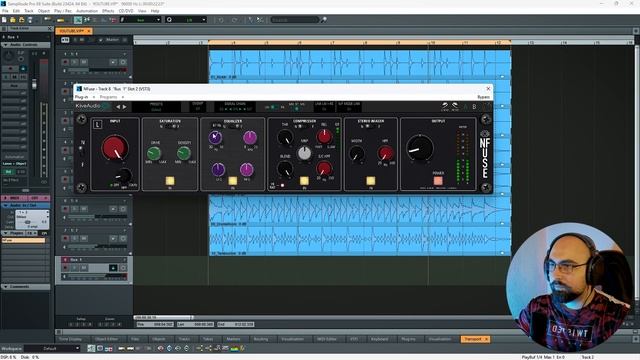Toggle the Bus 1 track active button
Image resolution: width=640 pixels, height=360 pixels.
click(113, 268)
